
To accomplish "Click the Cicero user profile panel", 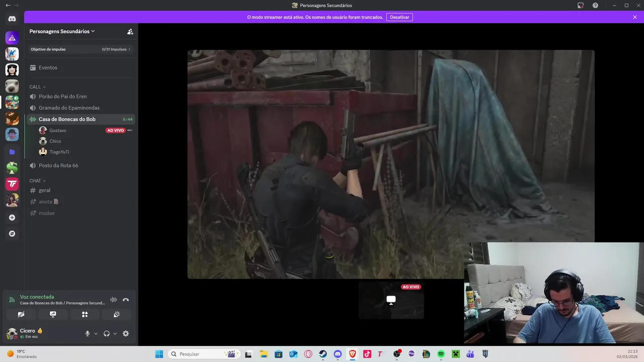I will pyautogui.click(x=43, y=333).
